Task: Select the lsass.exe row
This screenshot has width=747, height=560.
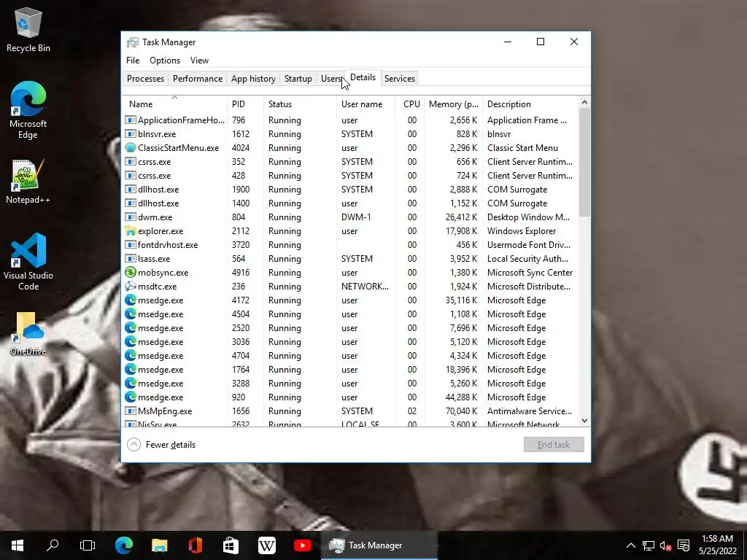Action: pos(350,259)
